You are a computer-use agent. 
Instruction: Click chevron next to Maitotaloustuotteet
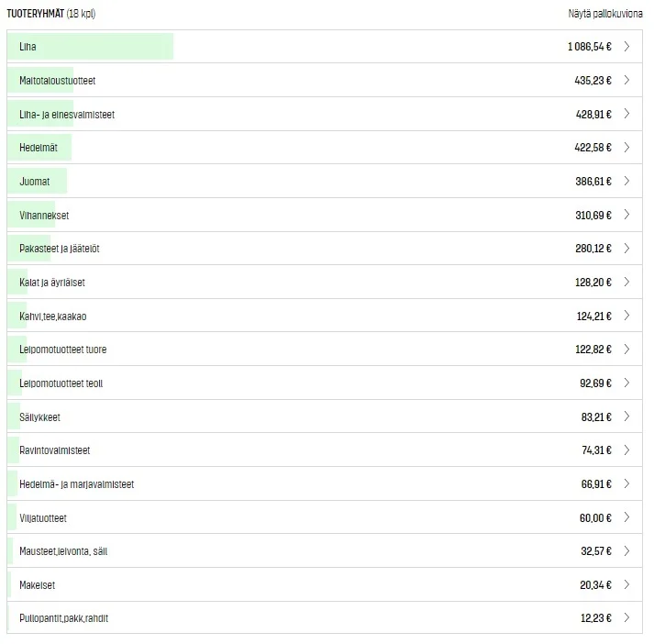(626, 81)
